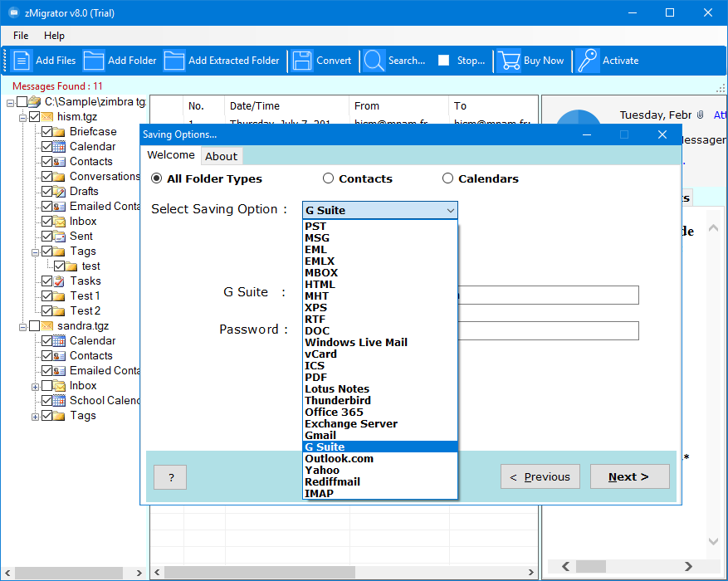
Task: Choose Office 365 from the saving list
Action: [380, 412]
